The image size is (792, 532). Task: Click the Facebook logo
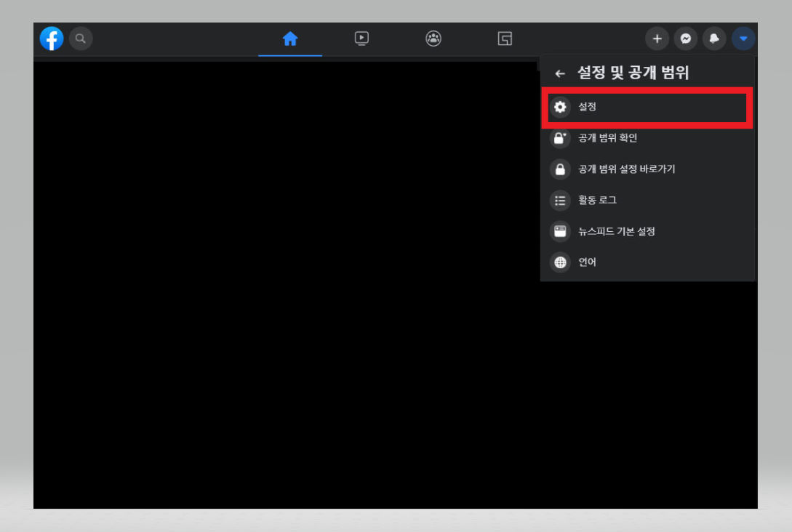[52, 39]
